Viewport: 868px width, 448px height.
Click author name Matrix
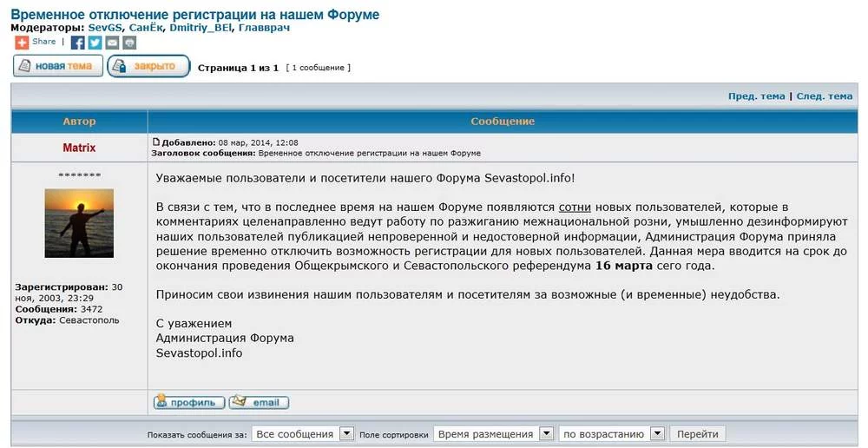[79, 148]
